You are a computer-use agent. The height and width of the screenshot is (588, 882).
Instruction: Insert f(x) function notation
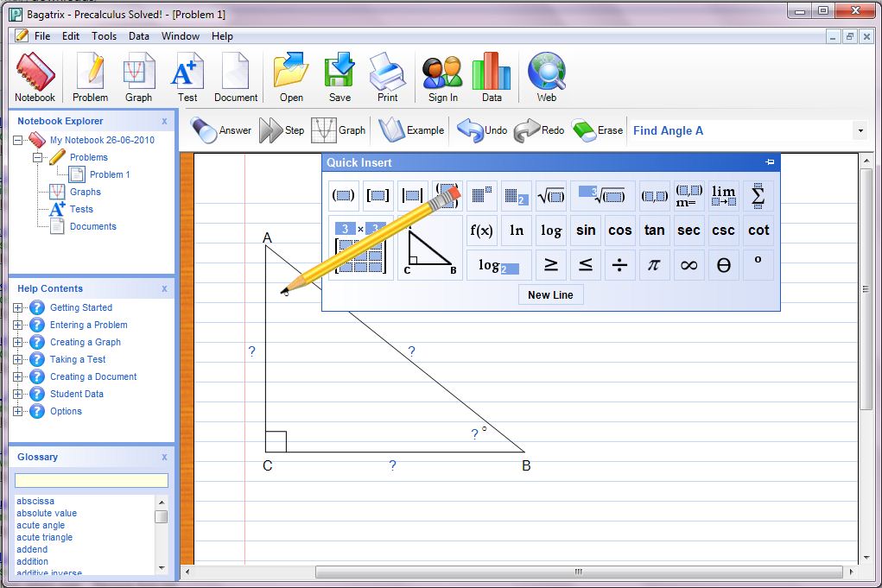[481, 231]
